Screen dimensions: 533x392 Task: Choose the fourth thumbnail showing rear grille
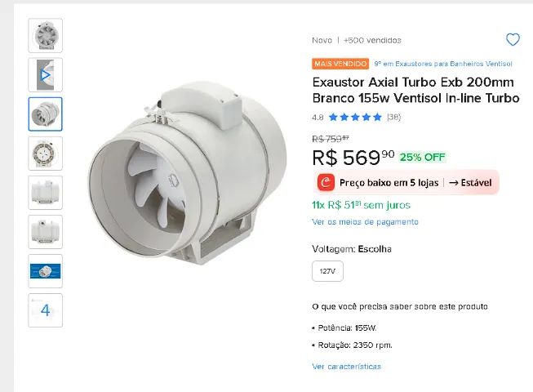[x=45, y=154]
